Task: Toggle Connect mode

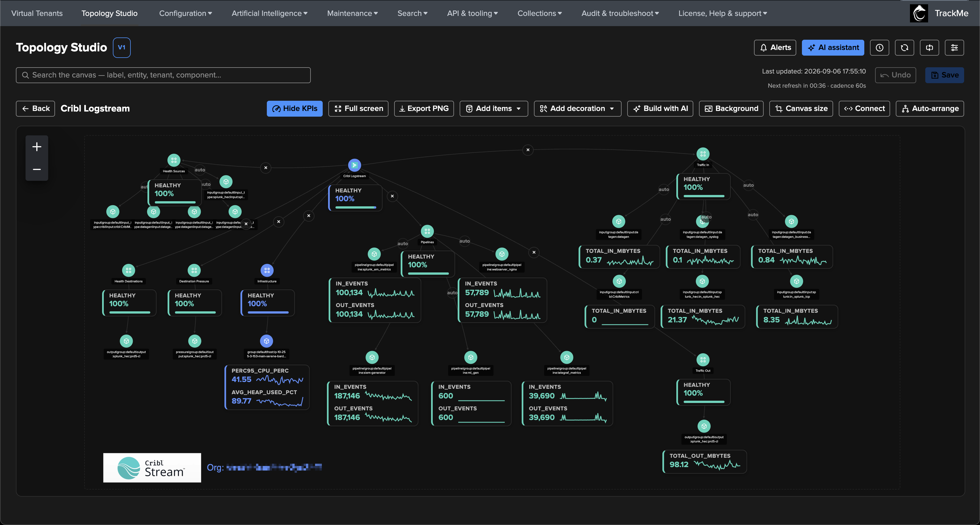Action: (864, 108)
